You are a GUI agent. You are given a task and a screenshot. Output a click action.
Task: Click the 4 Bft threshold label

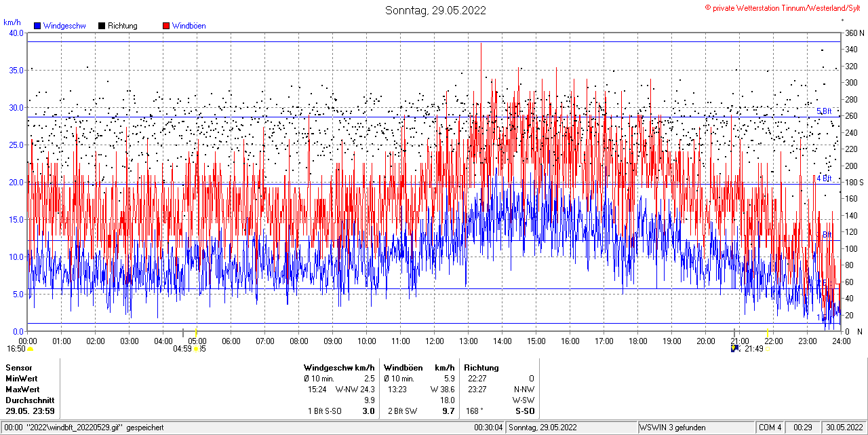[824, 178]
